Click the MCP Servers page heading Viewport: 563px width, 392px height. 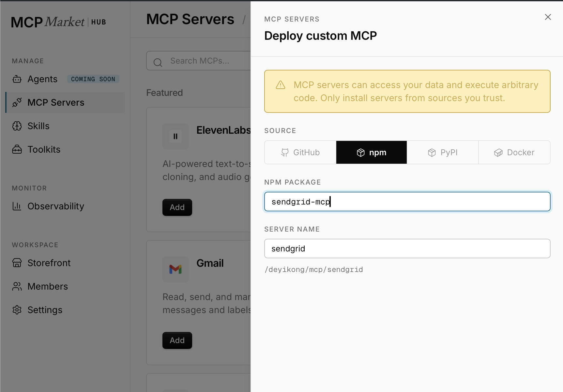click(x=190, y=19)
